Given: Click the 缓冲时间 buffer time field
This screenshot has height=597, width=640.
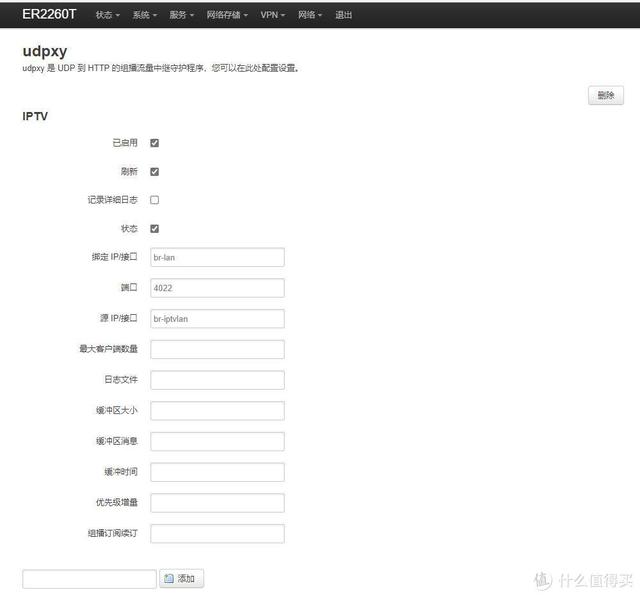Looking at the screenshot, I should pos(217,472).
